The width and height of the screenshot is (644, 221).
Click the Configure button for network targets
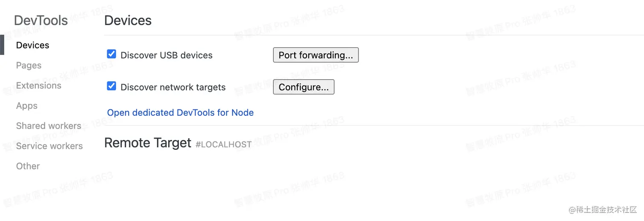coord(304,87)
